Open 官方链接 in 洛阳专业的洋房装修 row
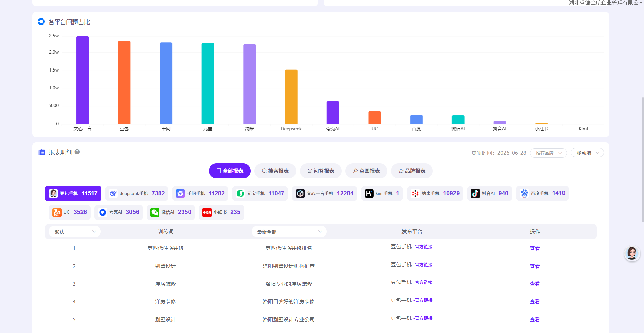This screenshot has height=333, width=644. (424, 282)
